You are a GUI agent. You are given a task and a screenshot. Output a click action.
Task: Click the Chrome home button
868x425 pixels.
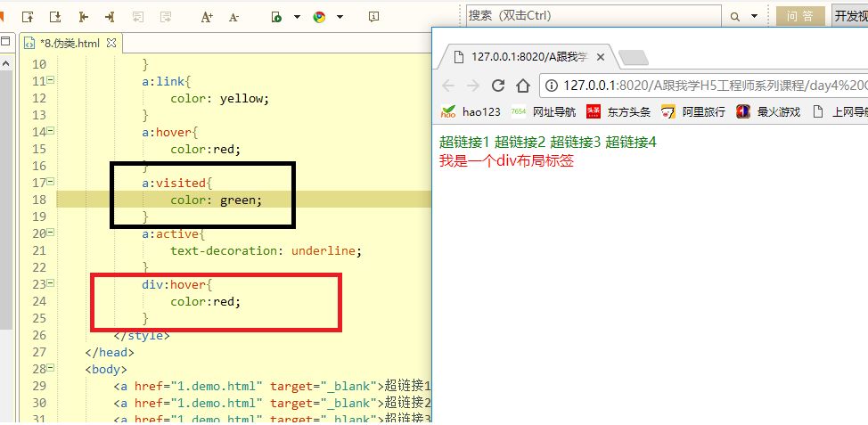pos(523,86)
